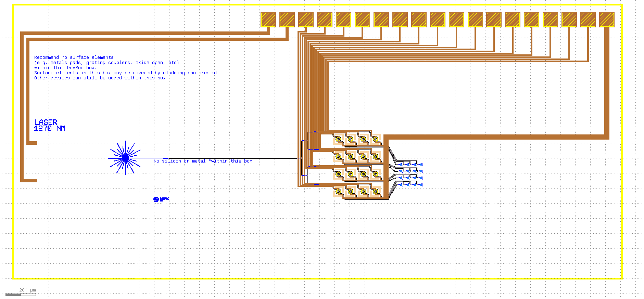644x299 pixels.
Task: Click the bottom-left blue taper in output cluster
Action: (400, 184)
